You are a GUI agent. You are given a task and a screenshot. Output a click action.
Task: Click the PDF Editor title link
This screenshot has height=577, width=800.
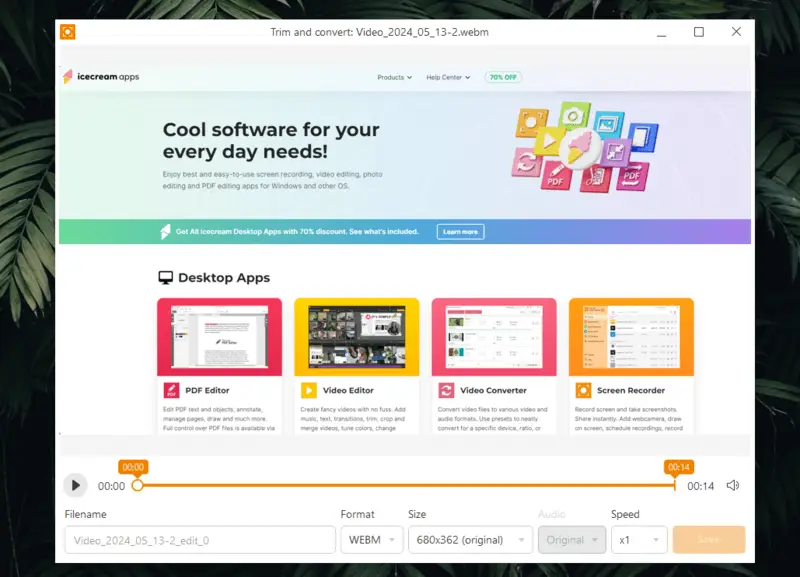(x=207, y=390)
